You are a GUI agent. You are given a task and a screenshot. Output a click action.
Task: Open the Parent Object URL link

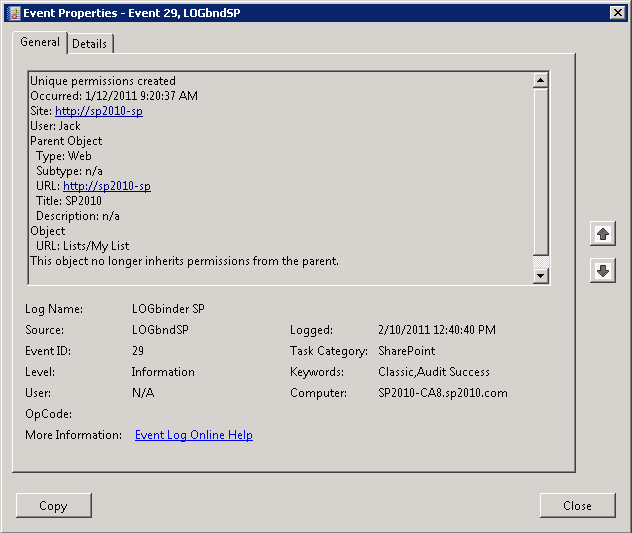[x=106, y=186]
